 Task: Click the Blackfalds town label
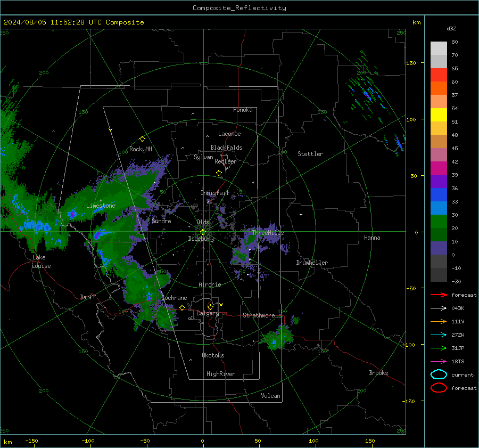pos(226,148)
